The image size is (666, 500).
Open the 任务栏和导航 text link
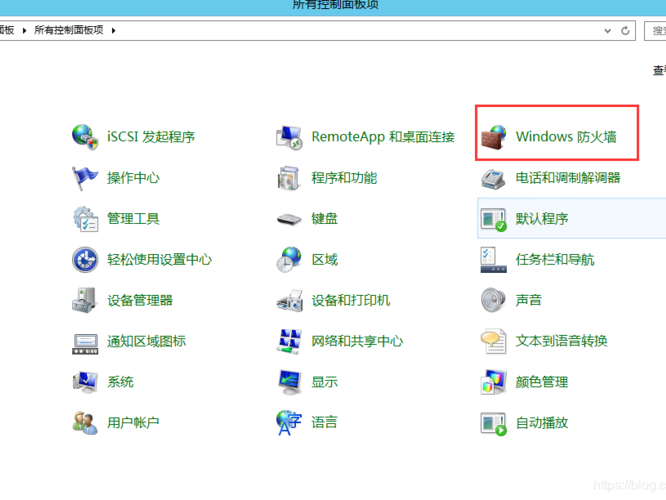point(555,260)
